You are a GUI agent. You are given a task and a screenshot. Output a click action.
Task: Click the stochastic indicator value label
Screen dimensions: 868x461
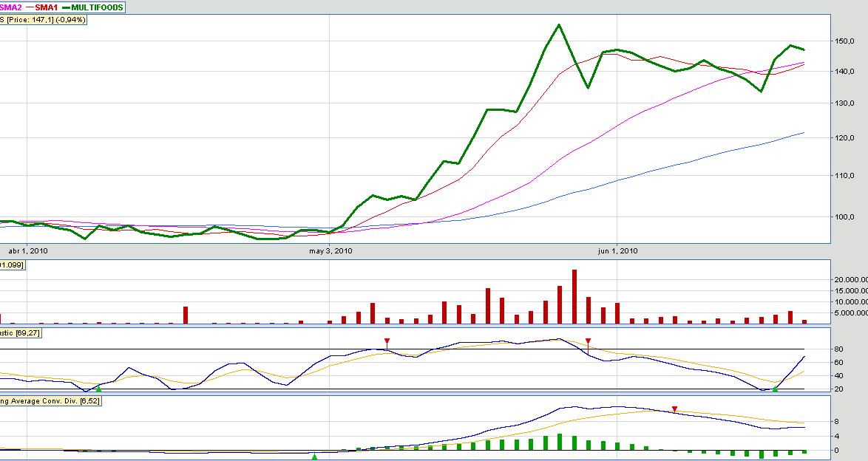tap(22, 333)
